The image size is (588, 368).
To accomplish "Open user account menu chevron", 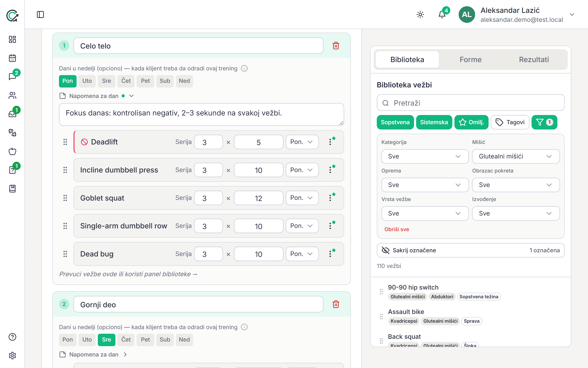I will click(x=572, y=14).
